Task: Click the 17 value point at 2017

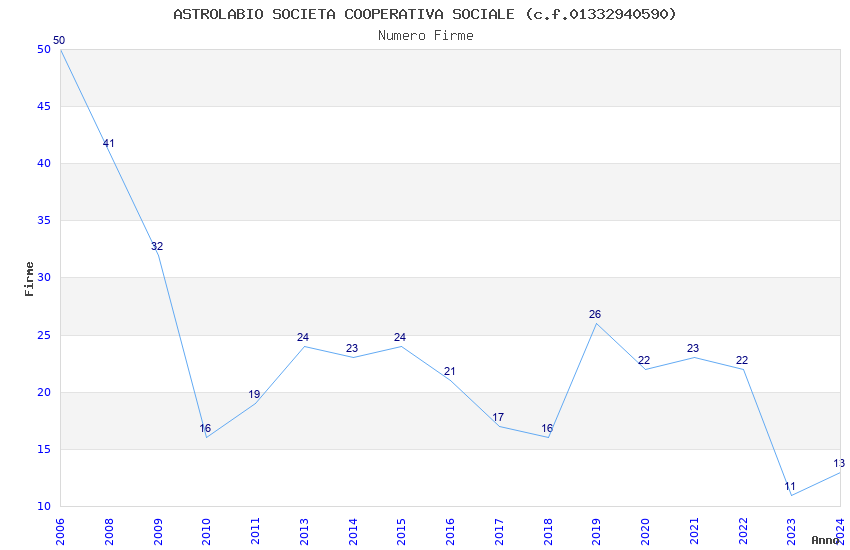Action: coord(498,417)
